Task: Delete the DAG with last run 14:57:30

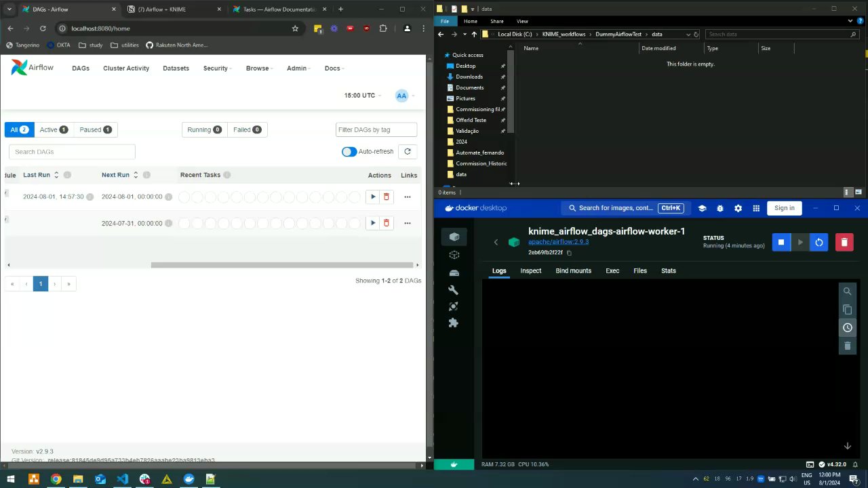Action: pos(387,197)
